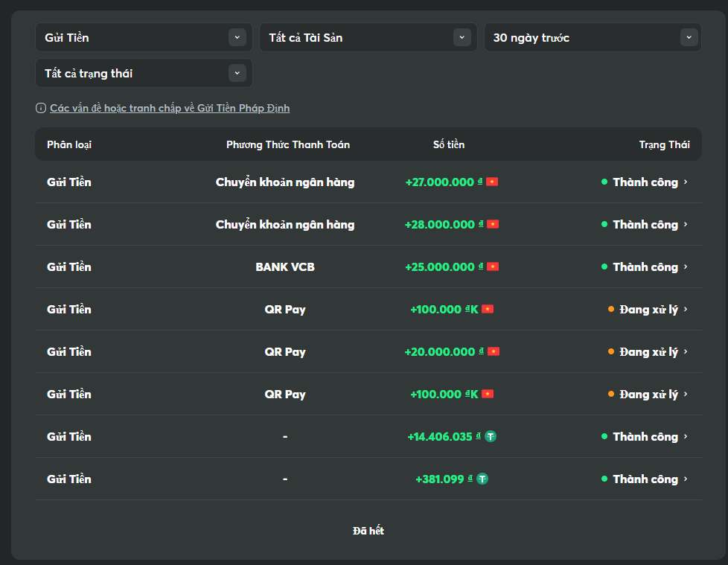The image size is (728, 565).
Task: Click Tether coin icon next to +14.406.035
Action: click(491, 437)
